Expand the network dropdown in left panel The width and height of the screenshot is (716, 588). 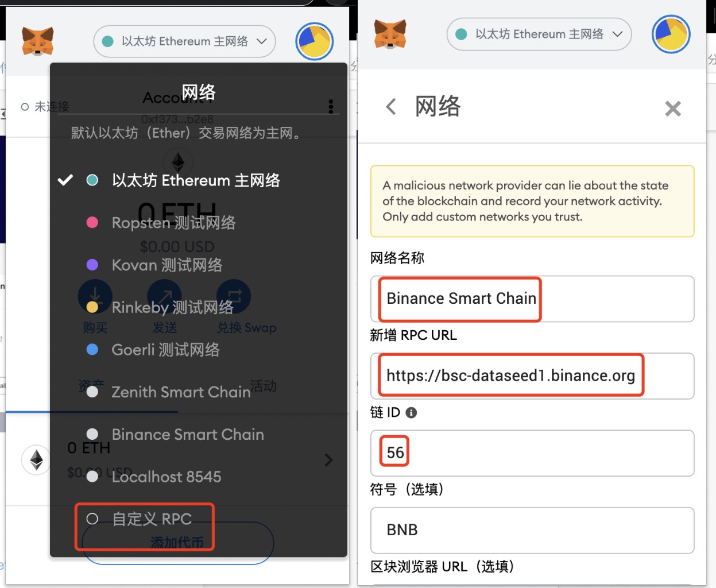[x=184, y=41]
